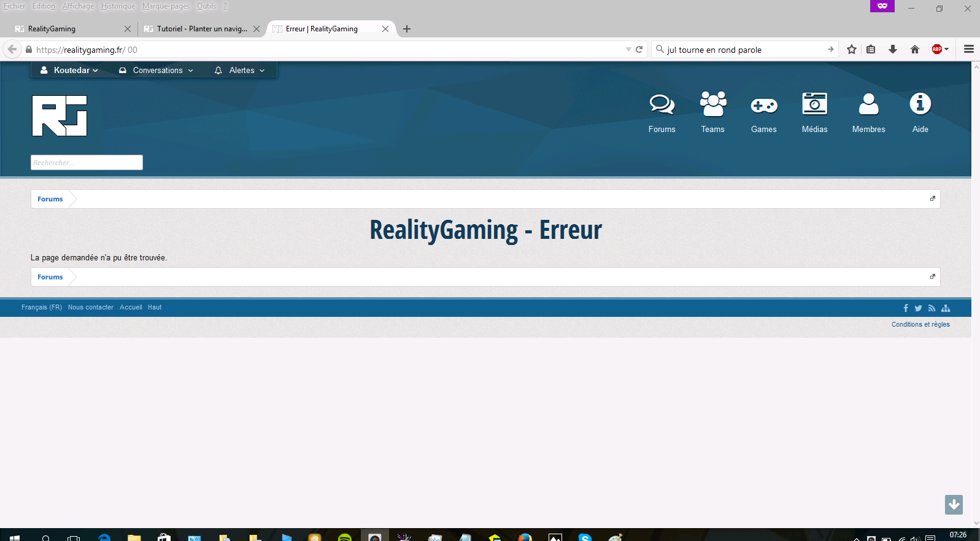Screen dimensions: 980x541
Task: Open the Historique menu
Action: click(x=118, y=6)
